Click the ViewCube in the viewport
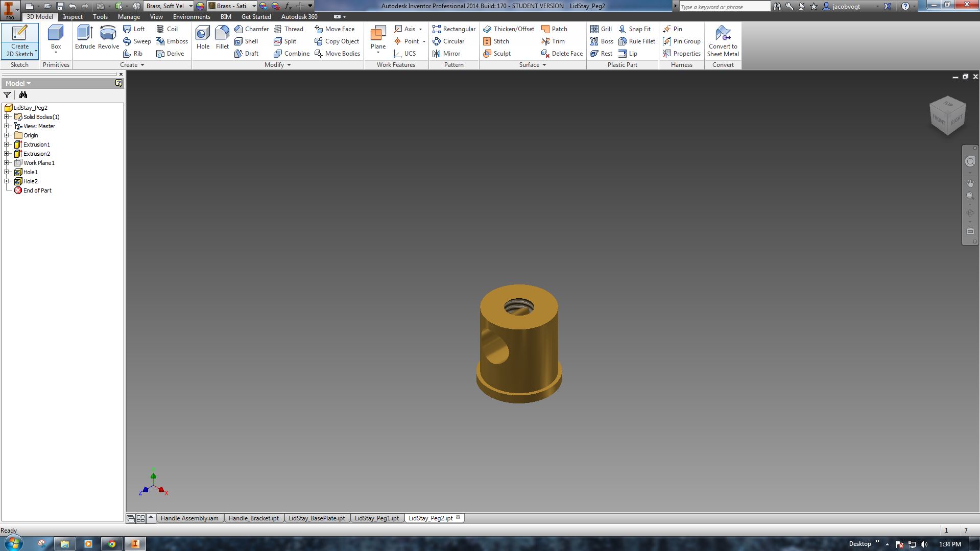Image resolution: width=980 pixels, height=551 pixels. (x=947, y=115)
